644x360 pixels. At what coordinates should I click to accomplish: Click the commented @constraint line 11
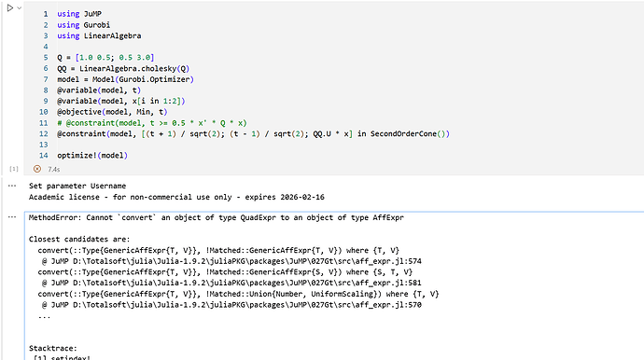[x=152, y=123]
